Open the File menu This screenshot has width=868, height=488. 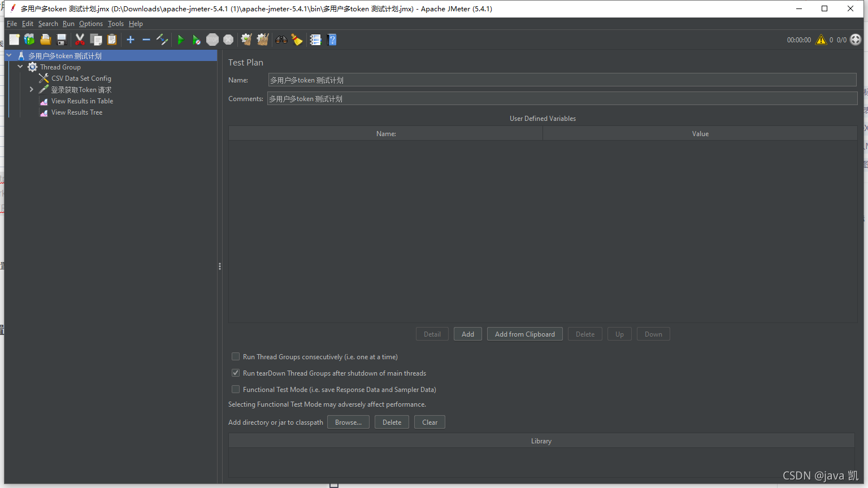[12, 24]
